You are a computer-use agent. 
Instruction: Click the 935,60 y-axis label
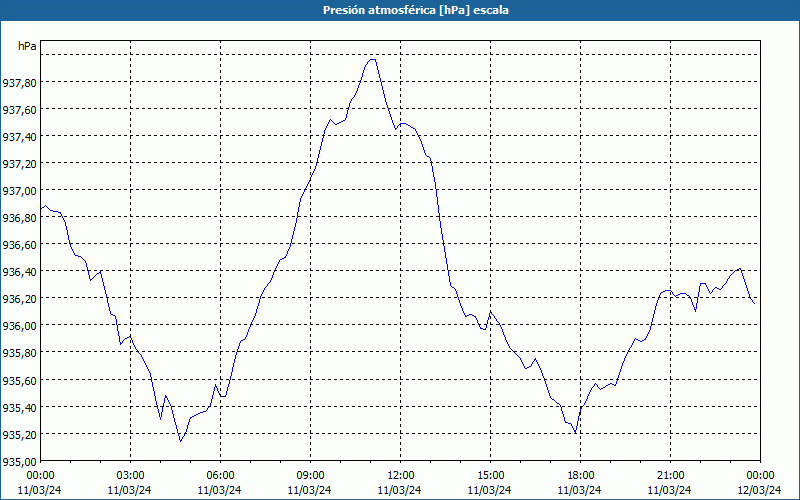19,380
